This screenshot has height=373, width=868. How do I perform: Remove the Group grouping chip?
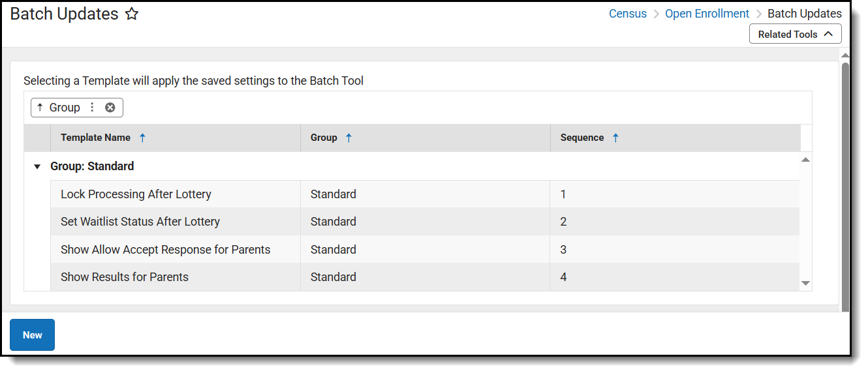point(110,108)
